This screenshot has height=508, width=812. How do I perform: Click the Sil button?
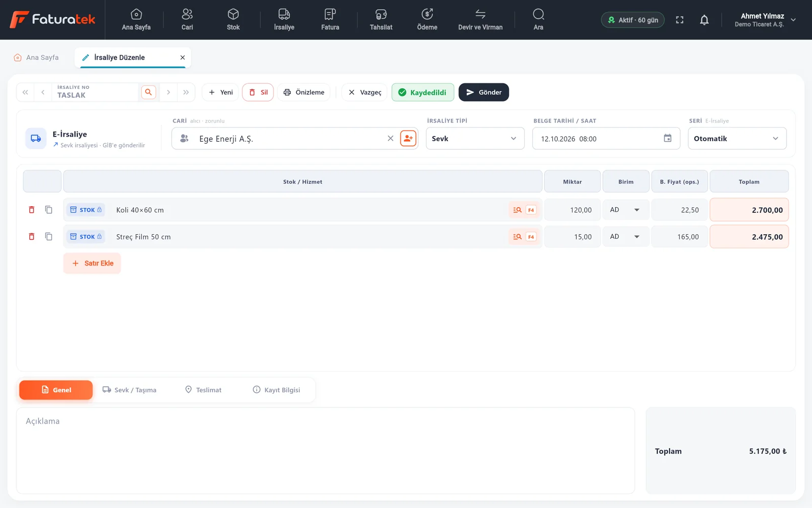(x=258, y=92)
